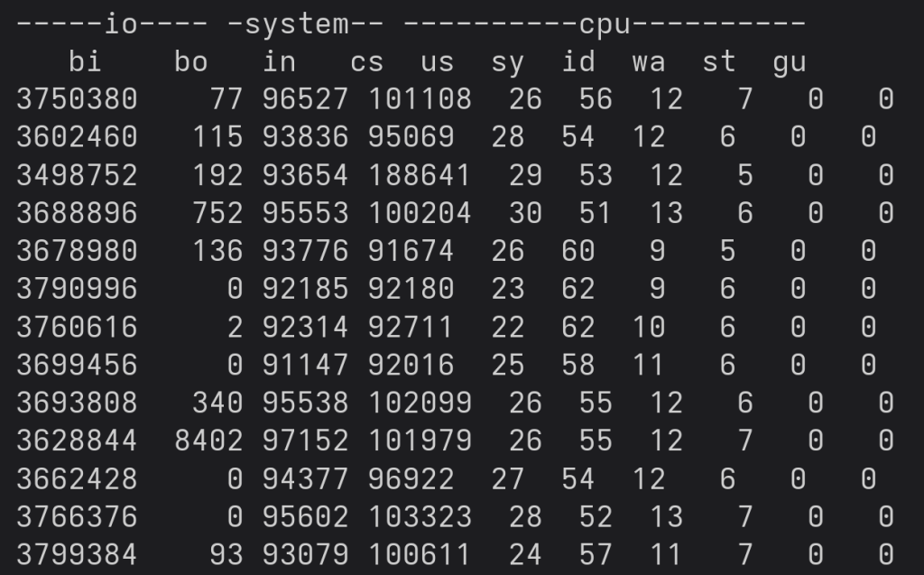
Task: Click the "gu" column header
Action: point(790,62)
